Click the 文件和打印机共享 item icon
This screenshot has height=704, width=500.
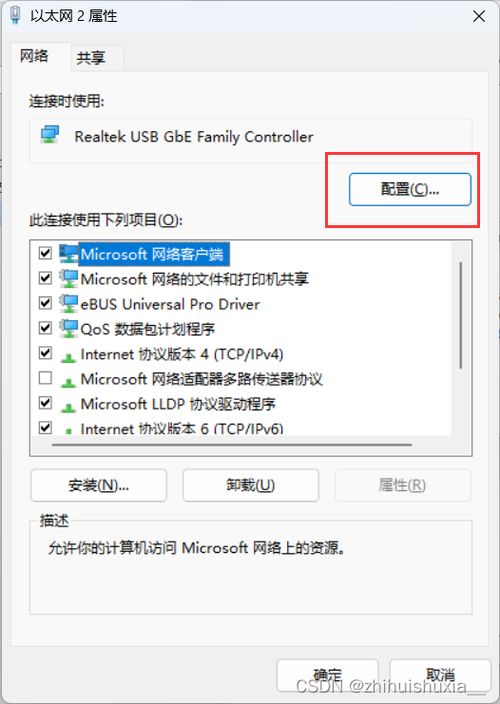(x=68, y=279)
